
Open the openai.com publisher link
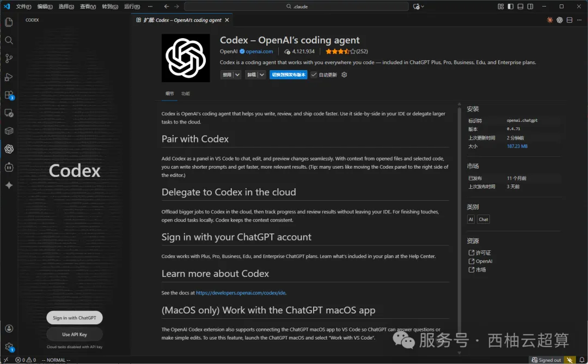click(x=260, y=51)
